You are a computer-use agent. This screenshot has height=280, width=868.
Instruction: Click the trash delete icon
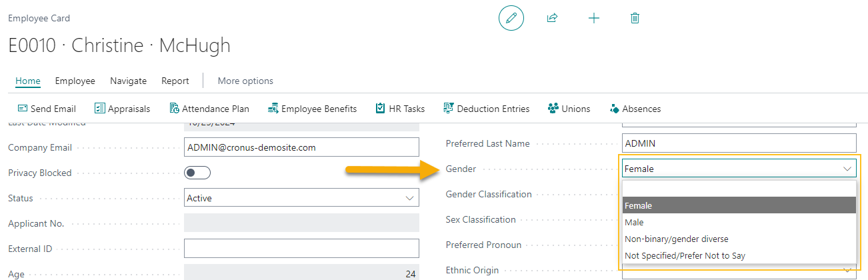(635, 19)
